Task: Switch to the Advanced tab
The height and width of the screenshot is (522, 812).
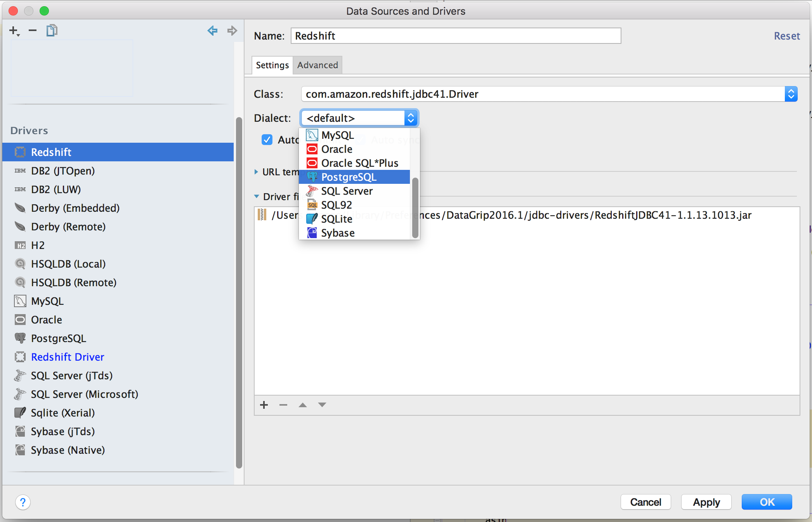Action: point(318,65)
